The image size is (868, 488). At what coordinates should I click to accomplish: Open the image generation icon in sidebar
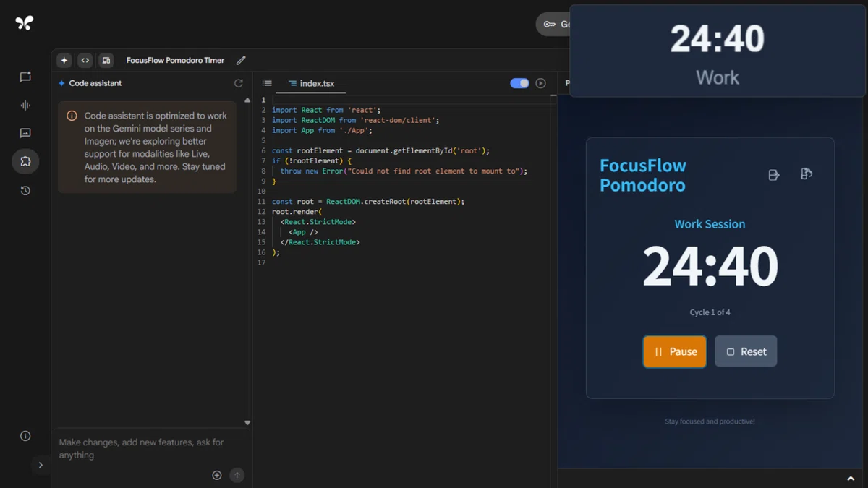pos(25,133)
